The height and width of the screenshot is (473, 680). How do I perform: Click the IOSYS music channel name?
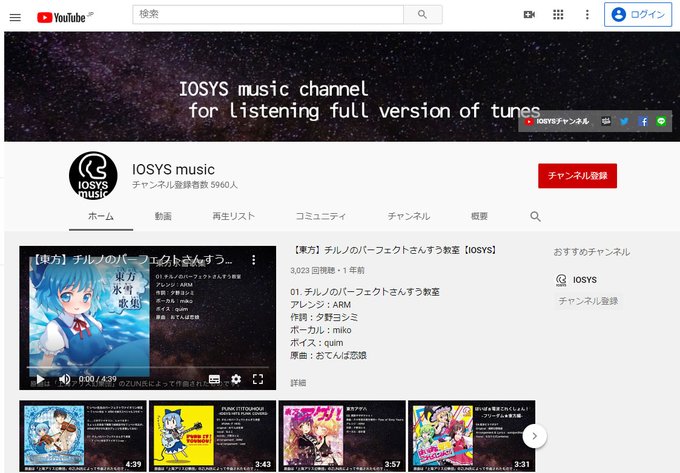pos(173,170)
